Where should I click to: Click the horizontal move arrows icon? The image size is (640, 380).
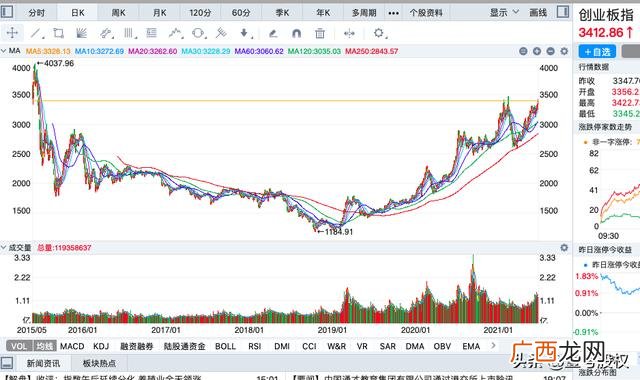349,33
